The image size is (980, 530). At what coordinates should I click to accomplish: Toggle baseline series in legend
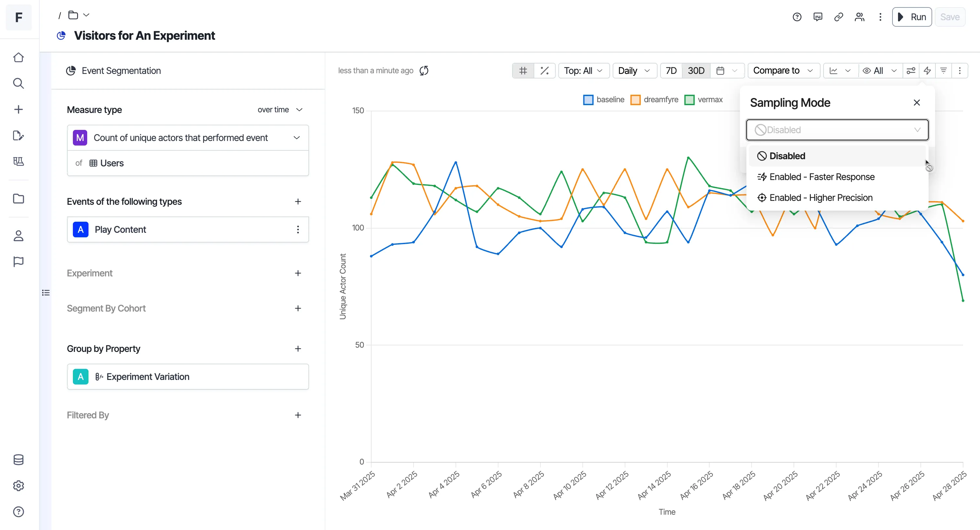click(x=604, y=100)
